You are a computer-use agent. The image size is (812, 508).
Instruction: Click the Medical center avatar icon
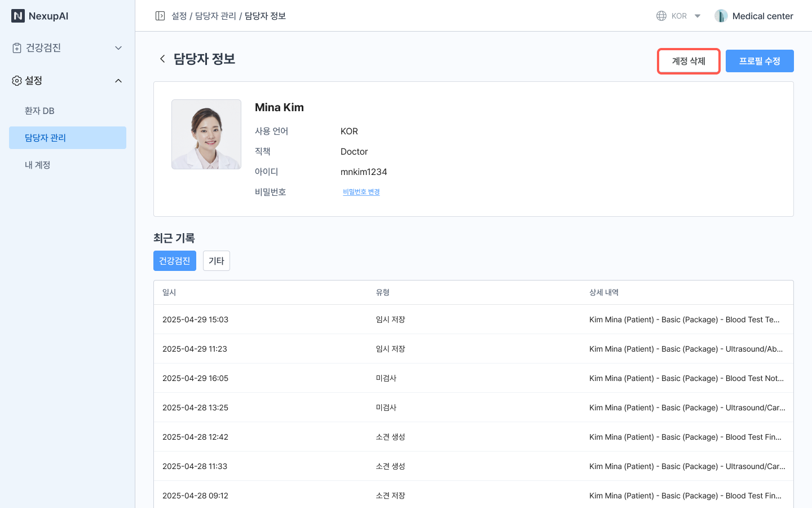pos(721,16)
